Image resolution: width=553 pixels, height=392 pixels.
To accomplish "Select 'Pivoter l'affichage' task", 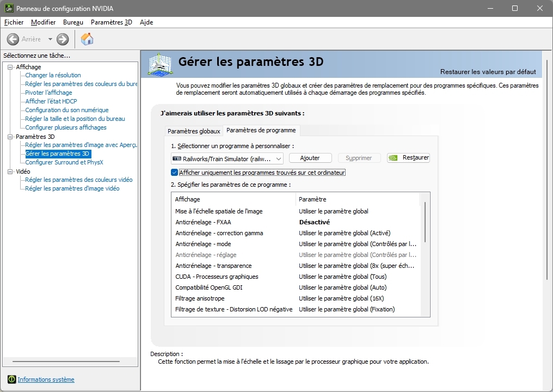I will pyautogui.click(x=48, y=93).
